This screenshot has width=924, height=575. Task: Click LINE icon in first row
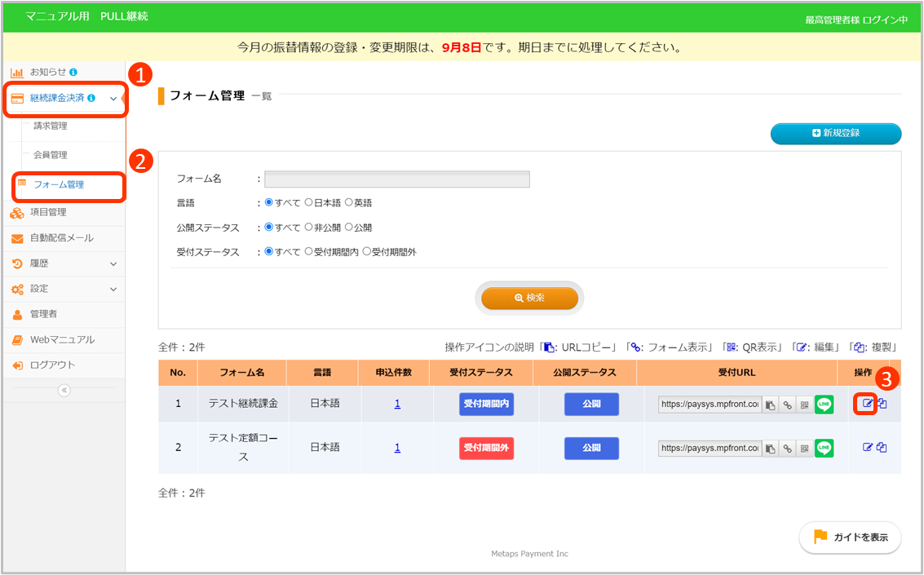(824, 405)
